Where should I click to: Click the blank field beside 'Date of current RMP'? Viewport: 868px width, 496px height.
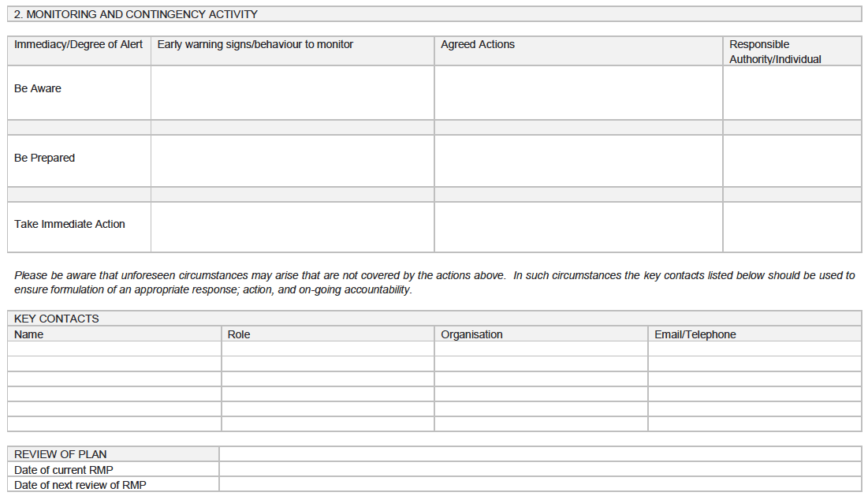point(540,469)
